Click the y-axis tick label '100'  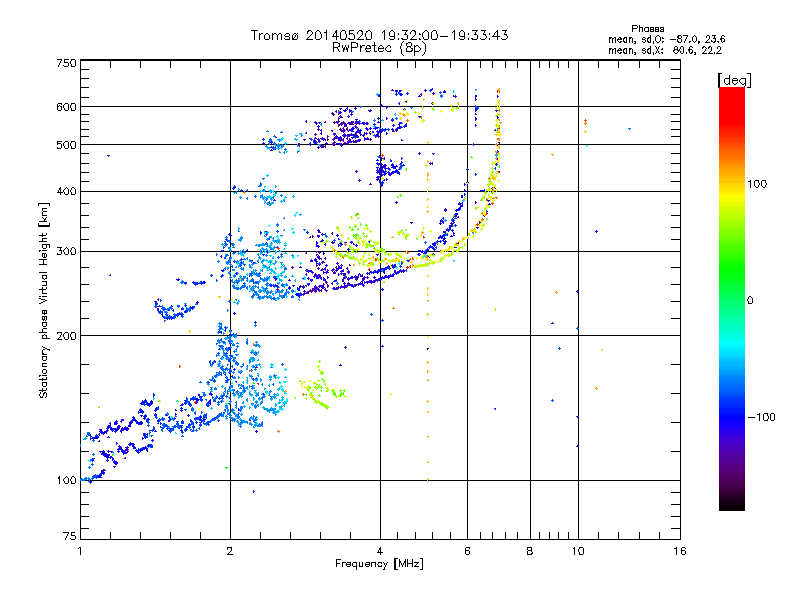[66, 480]
